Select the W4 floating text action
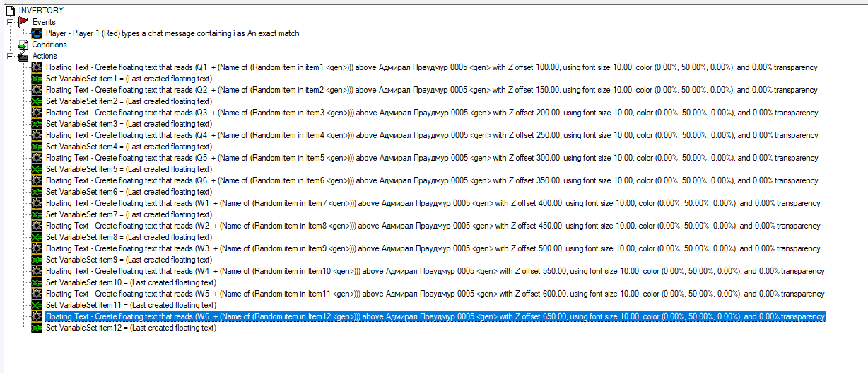The width and height of the screenshot is (868, 373). click(x=435, y=271)
